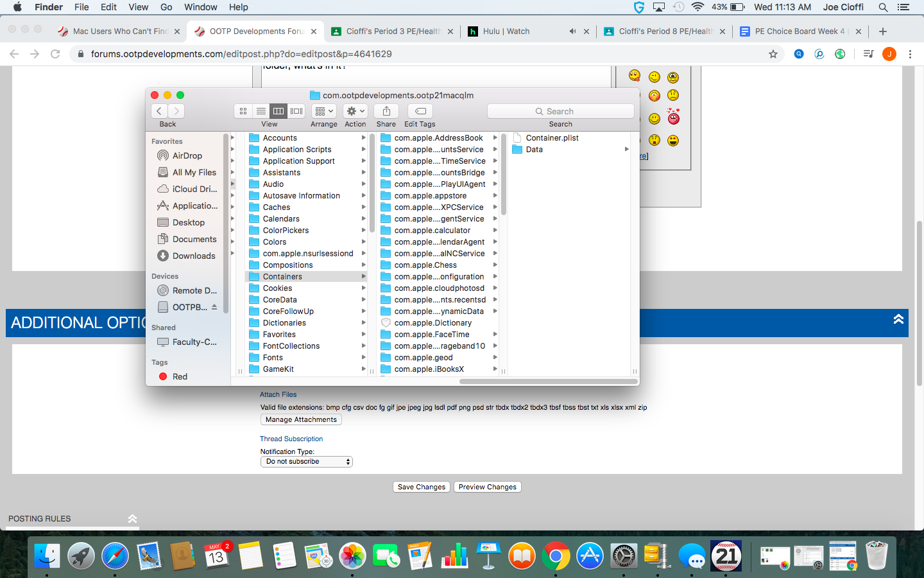Switch Finder to icon view

pos(243,111)
